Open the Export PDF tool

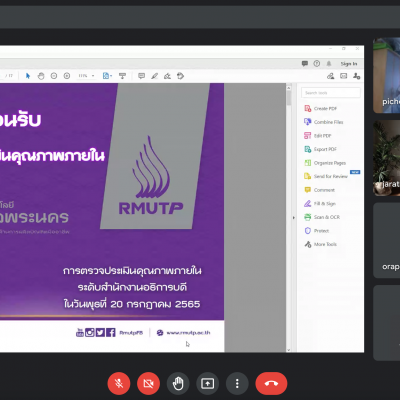point(320,149)
